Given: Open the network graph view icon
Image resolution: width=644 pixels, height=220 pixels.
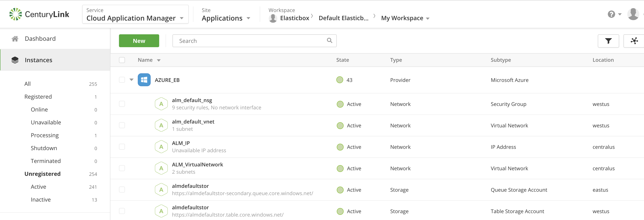Looking at the screenshot, I should point(634,41).
